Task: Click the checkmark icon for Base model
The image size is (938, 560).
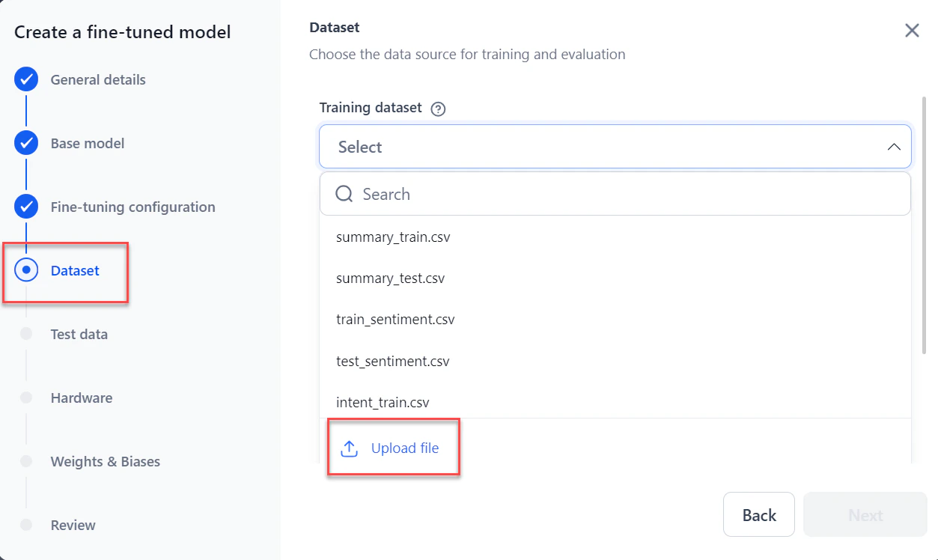Action: 25,142
